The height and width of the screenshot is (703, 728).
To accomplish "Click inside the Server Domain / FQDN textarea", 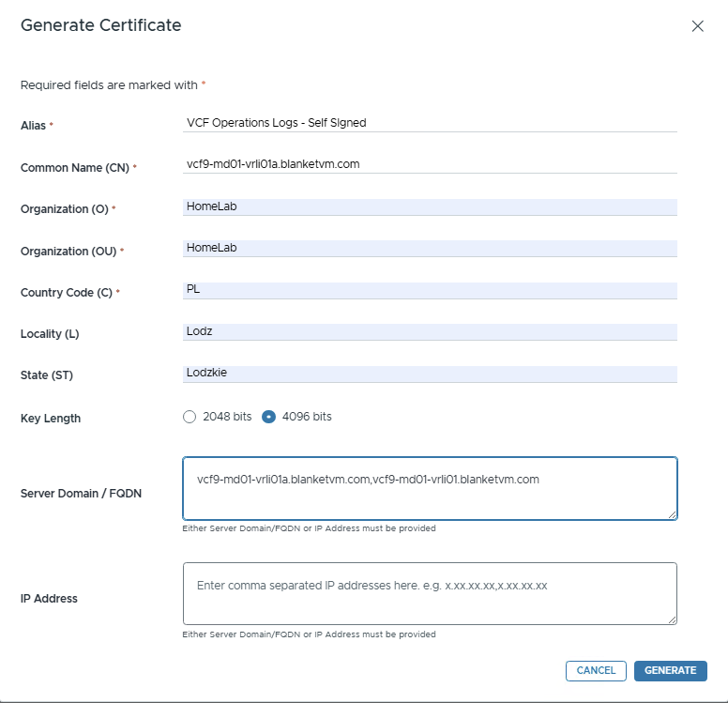I will tap(430, 488).
